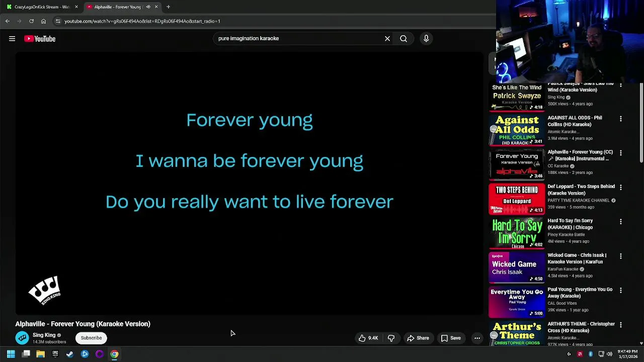Screen dimensions: 644x362
Task: Open options for Against All Odds video
Action: click(620, 119)
